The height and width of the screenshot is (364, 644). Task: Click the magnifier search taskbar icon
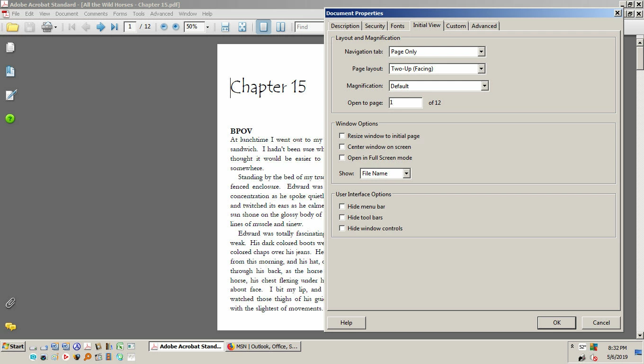[88, 357]
